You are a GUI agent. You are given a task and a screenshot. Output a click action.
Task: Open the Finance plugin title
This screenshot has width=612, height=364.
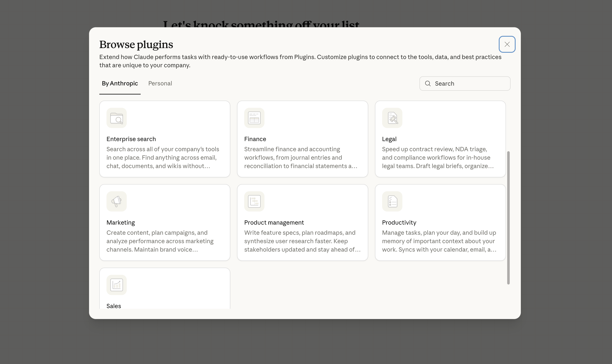pyautogui.click(x=255, y=139)
